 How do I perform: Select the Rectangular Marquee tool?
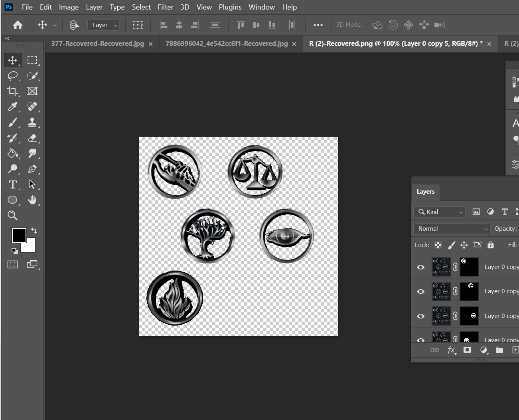pos(32,60)
